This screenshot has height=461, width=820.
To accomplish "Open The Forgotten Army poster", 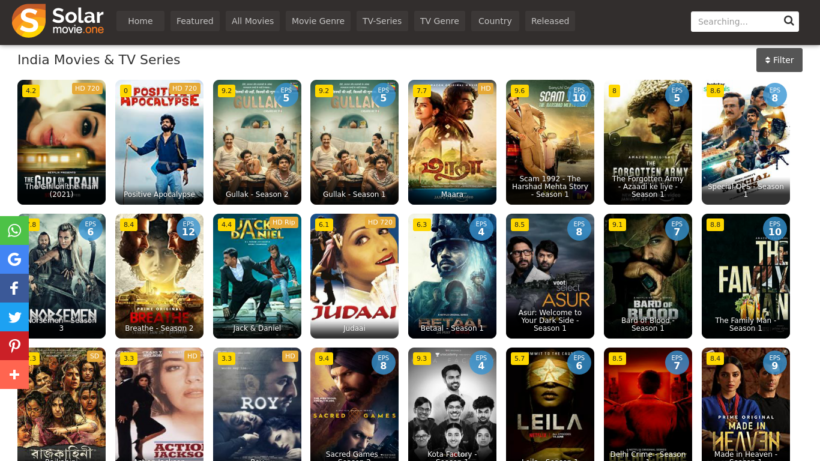I will pos(647,142).
